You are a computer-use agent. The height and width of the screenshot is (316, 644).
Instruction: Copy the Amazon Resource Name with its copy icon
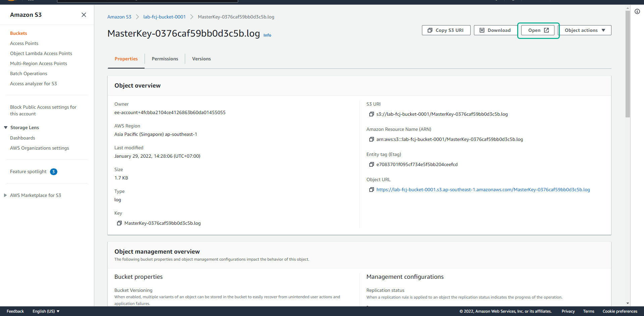[x=371, y=139]
